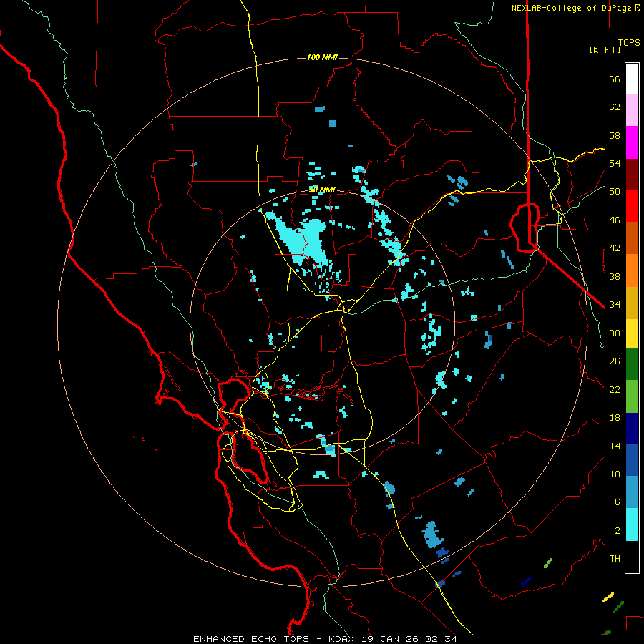Select the '10' legend value
644x644 pixels.
[615, 474]
